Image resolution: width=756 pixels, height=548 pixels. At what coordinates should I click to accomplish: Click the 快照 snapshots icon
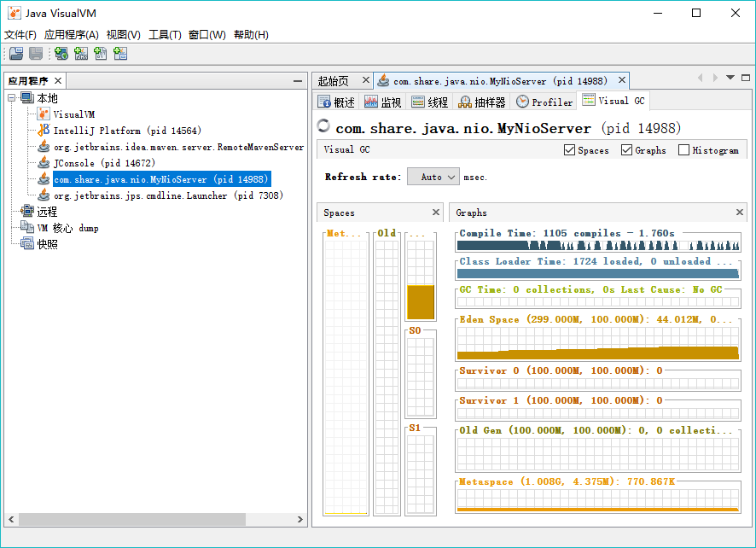(x=27, y=243)
